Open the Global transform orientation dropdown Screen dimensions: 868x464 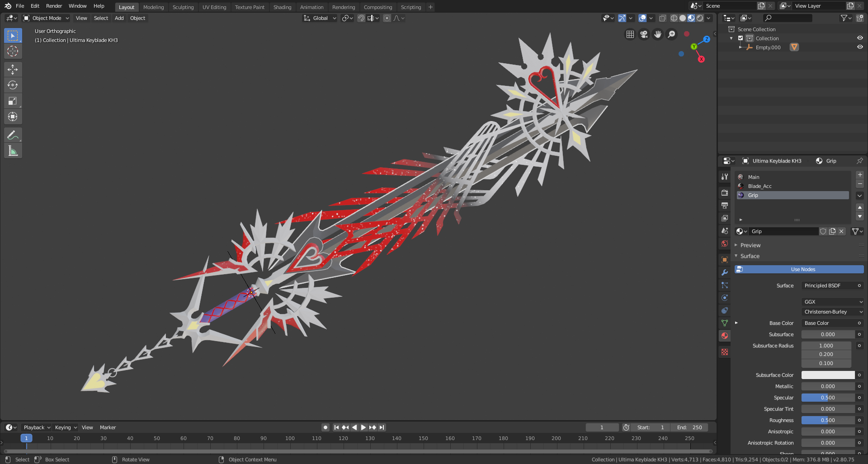[320, 18]
